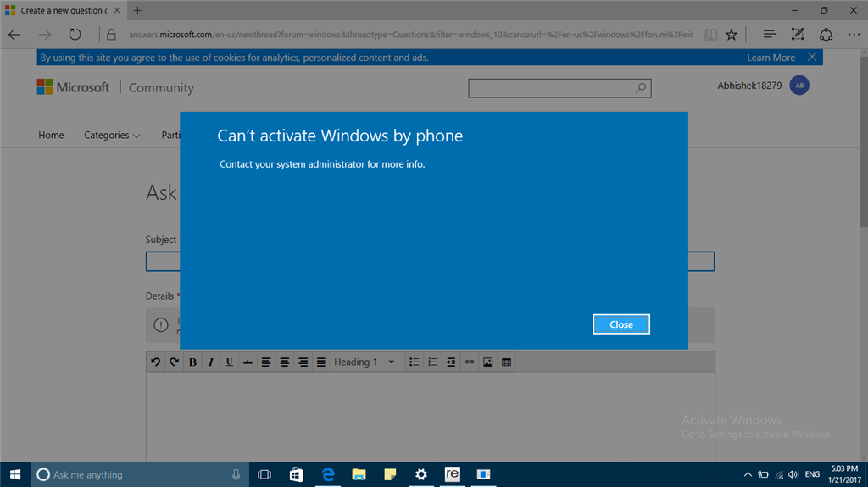Align text right in editor

point(303,362)
